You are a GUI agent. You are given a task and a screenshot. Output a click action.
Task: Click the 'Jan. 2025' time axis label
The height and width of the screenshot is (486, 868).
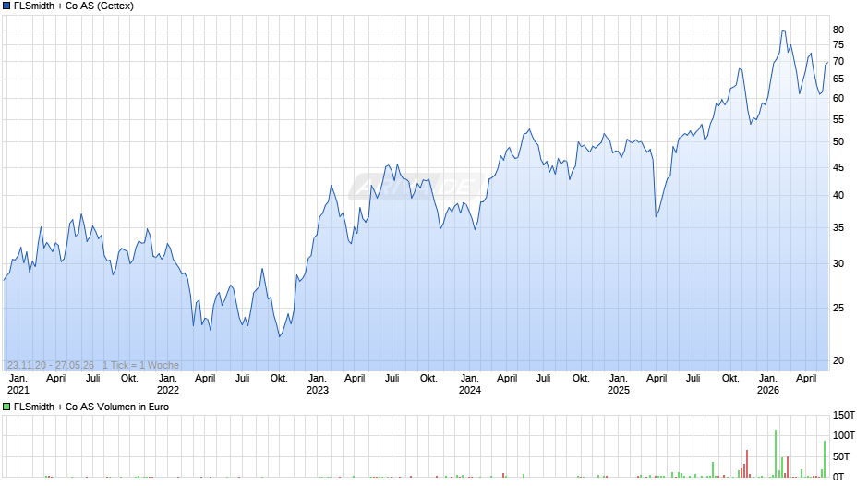619,384
